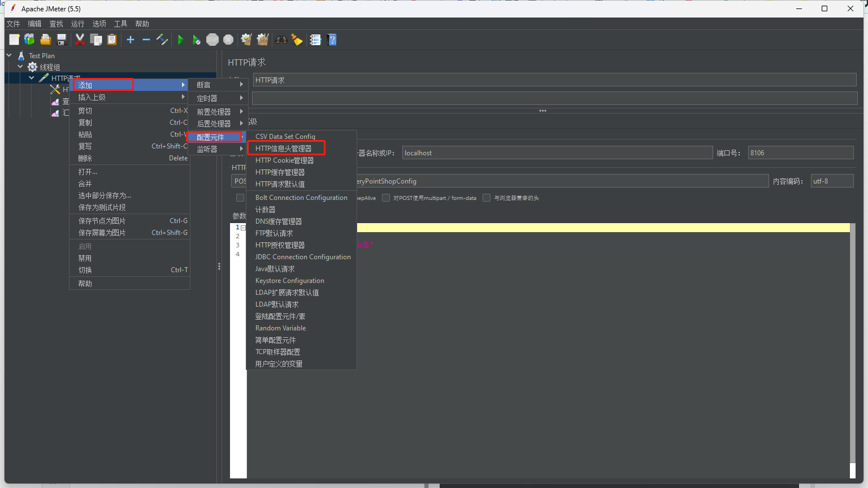This screenshot has height=488, width=868.
Task: Click the Search binoculars icon
Action: coord(281,40)
